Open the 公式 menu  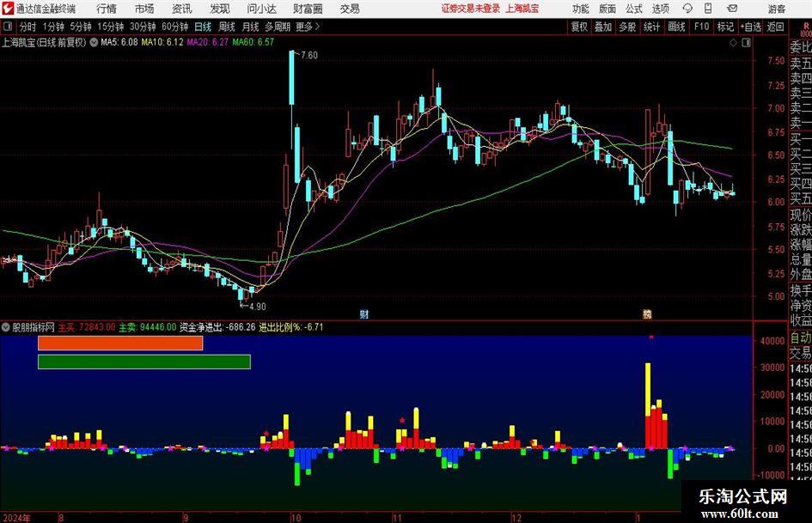pos(634,9)
